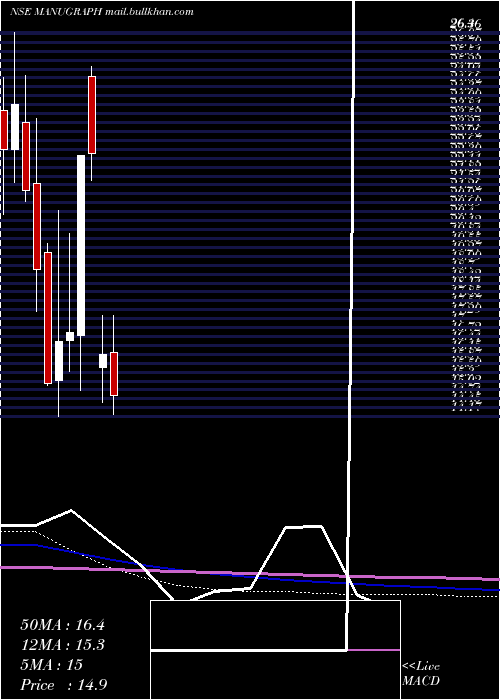Image resolution: width=500 pixels, height=700 pixels.
Task: Click the <<Live MACD label
Action: pos(421,673)
